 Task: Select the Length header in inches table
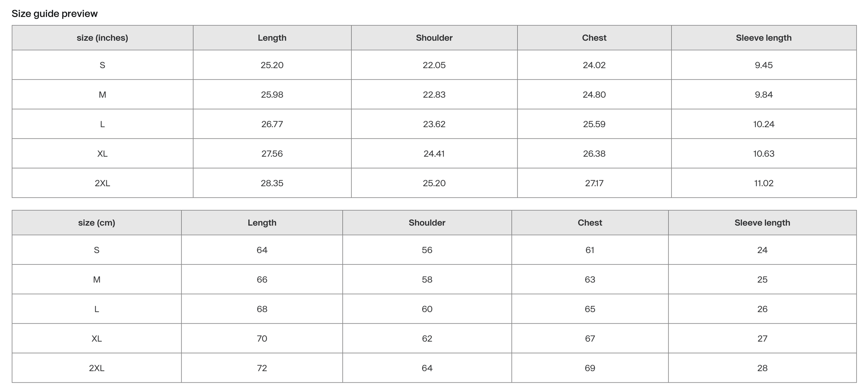point(272,38)
